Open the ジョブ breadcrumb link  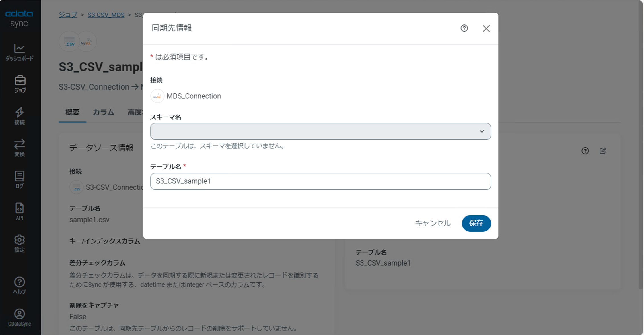point(68,15)
